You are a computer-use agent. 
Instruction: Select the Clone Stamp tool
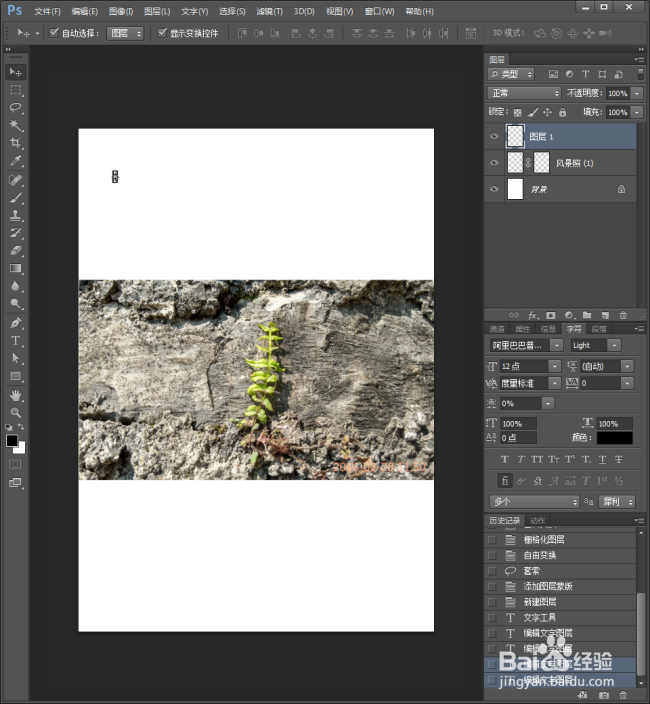click(x=16, y=215)
